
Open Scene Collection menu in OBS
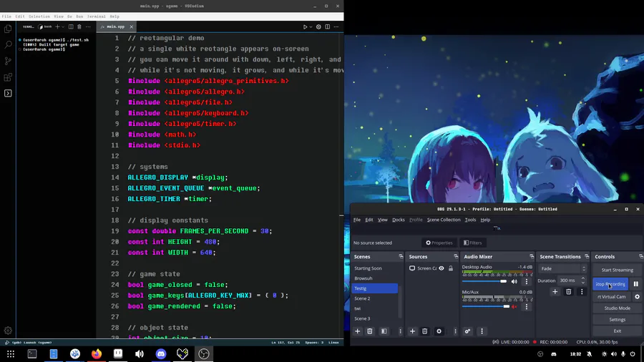pyautogui.click(x=444, y=220)
